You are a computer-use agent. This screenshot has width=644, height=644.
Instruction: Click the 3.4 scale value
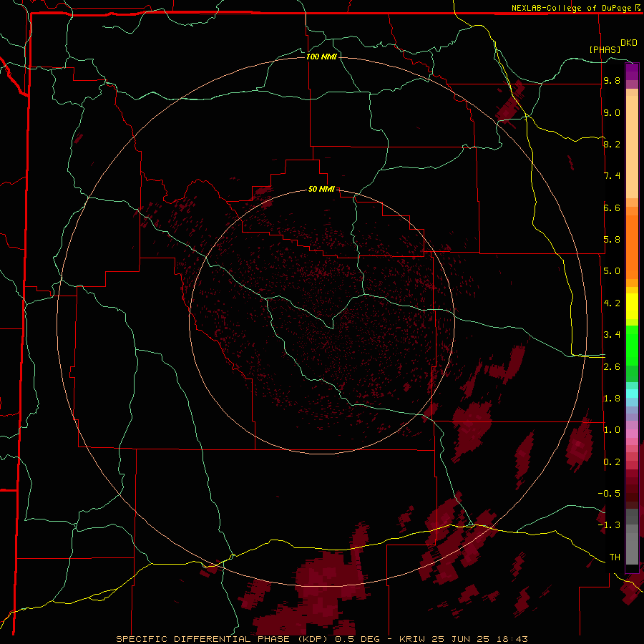612,335
